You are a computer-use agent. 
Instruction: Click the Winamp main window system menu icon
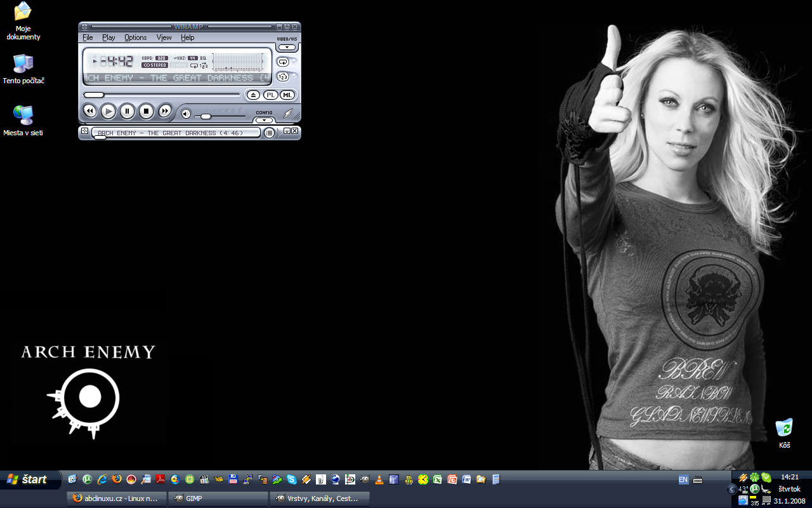coord(83,27)
